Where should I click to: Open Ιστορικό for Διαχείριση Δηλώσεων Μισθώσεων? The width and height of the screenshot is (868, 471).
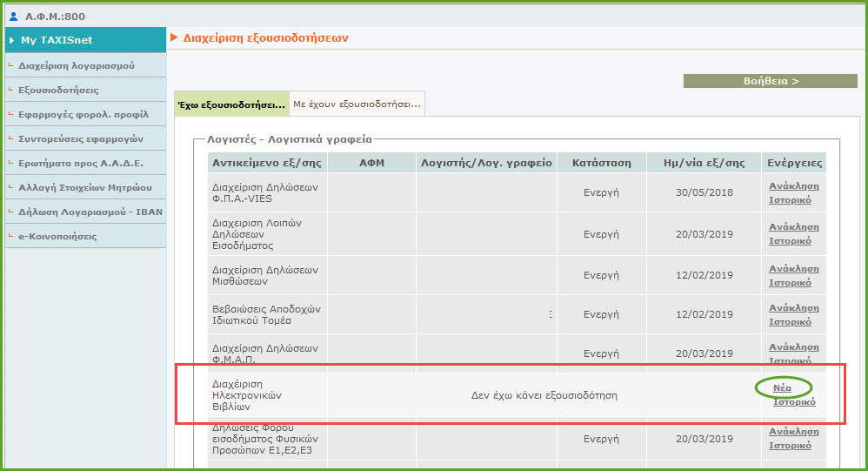(790, 282)
